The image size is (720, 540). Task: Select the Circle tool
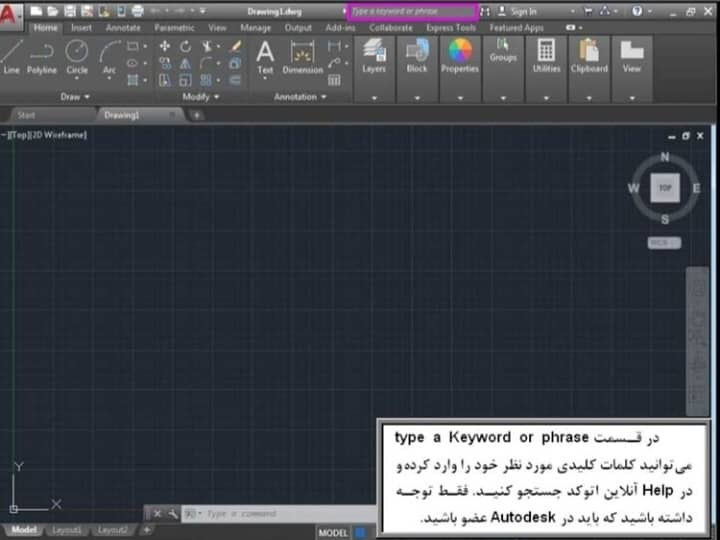point(77,57)
